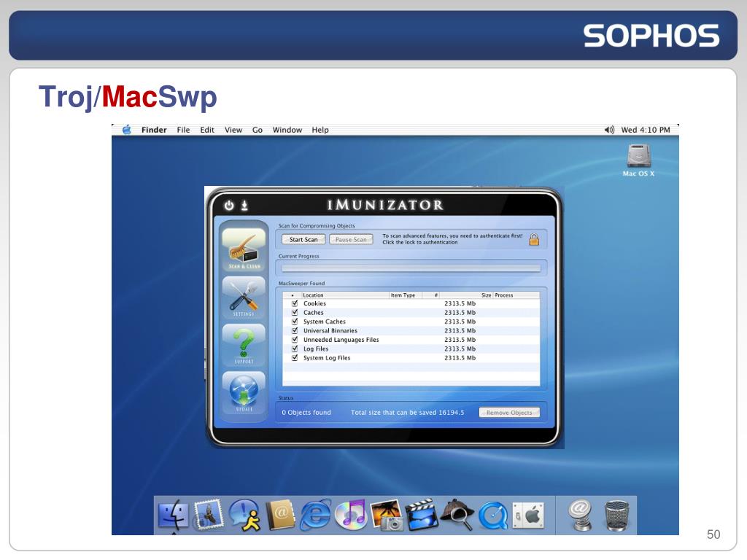Launch QuickTime Player from the Dock
Viewport: 747px width, 560px height.
coord(492,515)
